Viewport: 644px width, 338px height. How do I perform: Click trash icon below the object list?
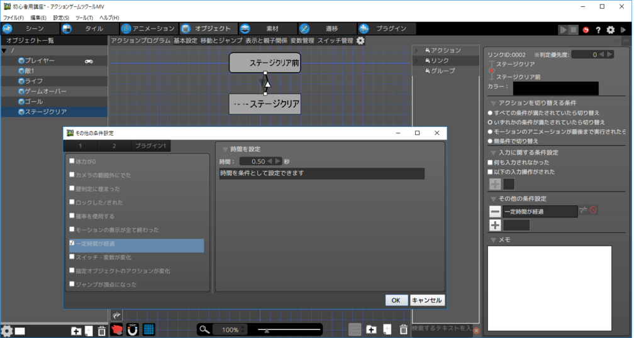(102, 330)
